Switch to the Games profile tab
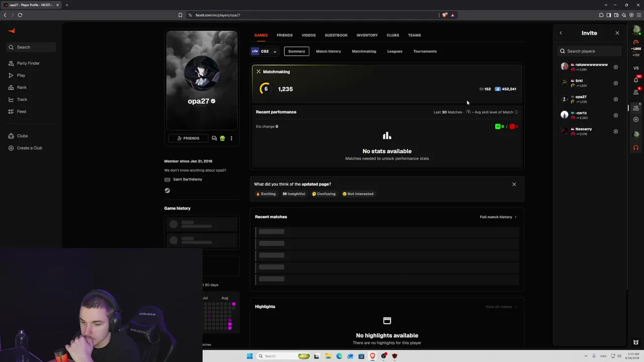The image size is (644, 362). click(x=261, y=35)
